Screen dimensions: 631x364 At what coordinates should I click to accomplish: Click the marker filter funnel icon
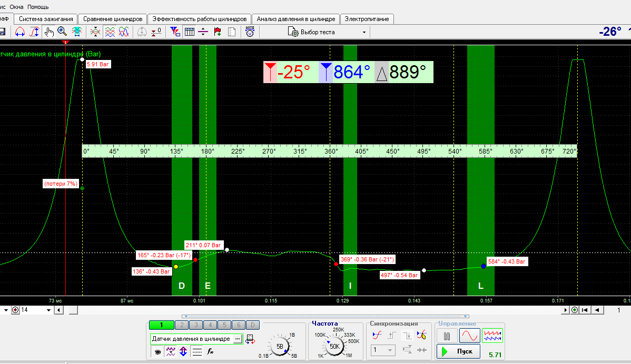[175, 32]
